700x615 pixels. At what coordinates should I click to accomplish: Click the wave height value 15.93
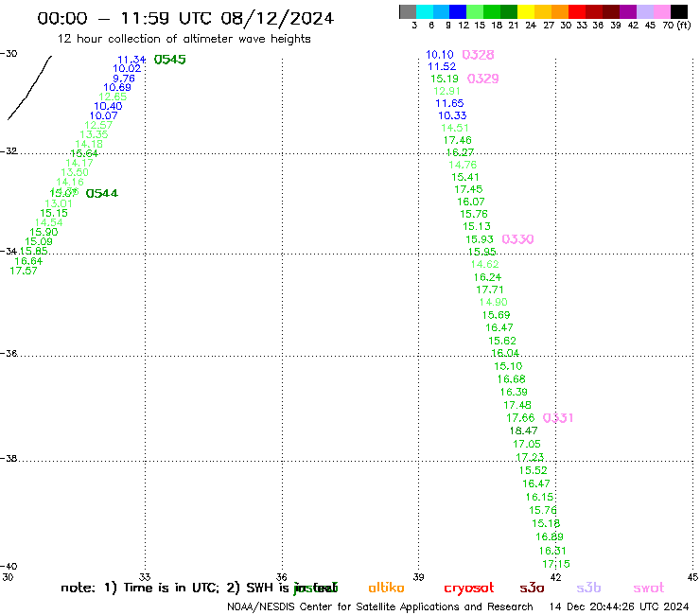coord(480,239)
